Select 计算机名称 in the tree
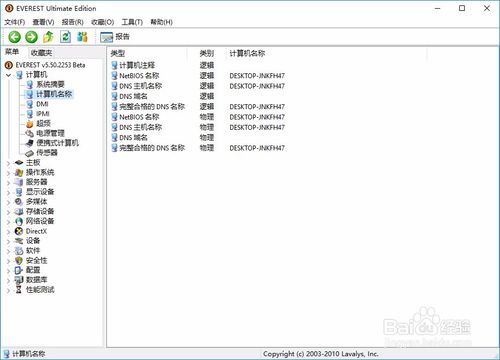 coord(54,94)
